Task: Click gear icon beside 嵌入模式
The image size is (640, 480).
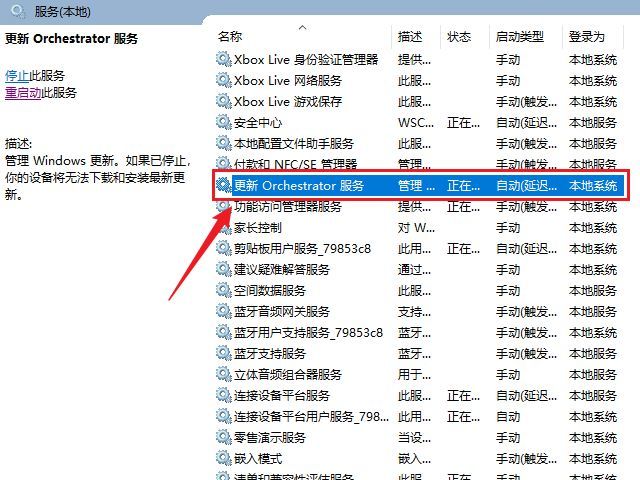Action: pyautogui.click(x=224, y=458)
